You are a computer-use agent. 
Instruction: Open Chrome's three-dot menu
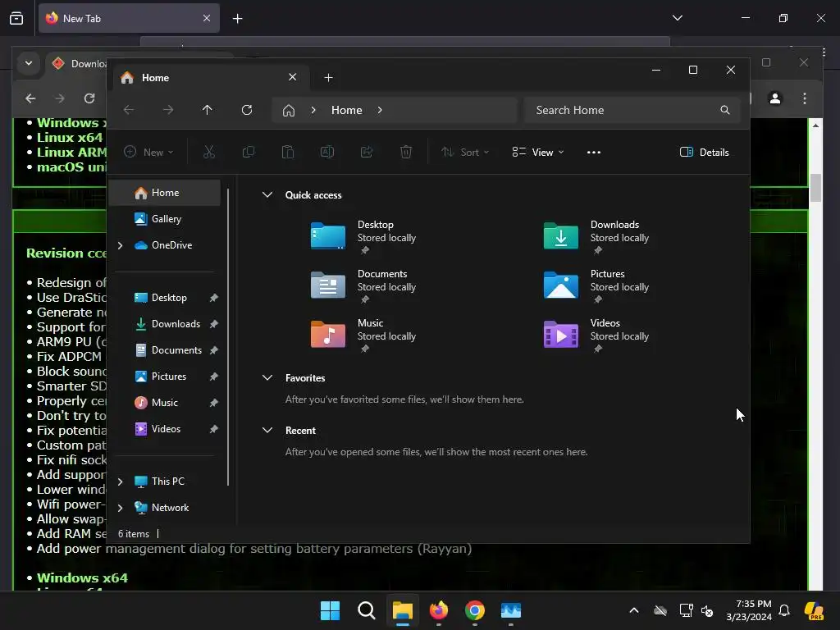pyautogui.click(x=805, y=98)
